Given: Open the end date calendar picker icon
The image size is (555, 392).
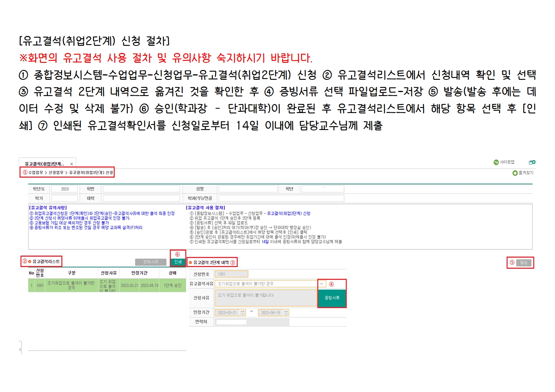Looking at the screenshot, I should point(286,313).
